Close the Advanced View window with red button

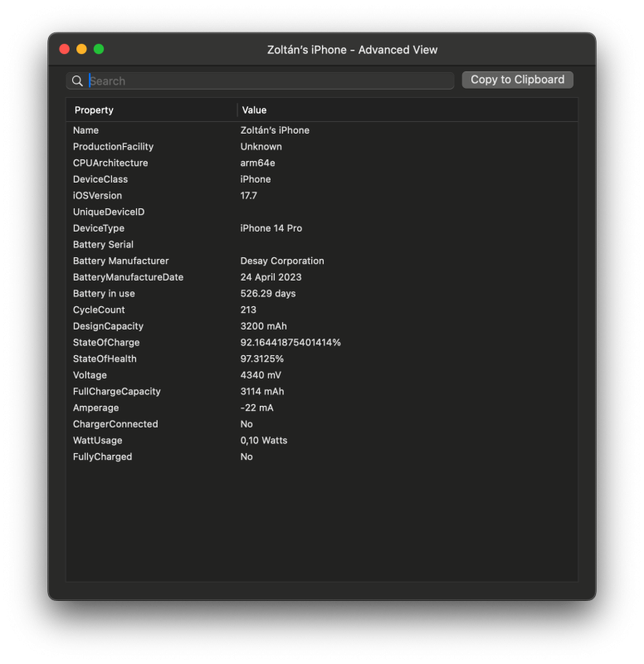click(x=65, y=49)
